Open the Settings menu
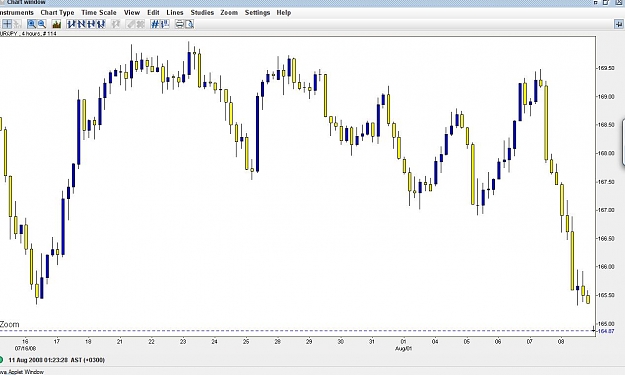Viewport: 625px width, 375px height. point(257,13)
